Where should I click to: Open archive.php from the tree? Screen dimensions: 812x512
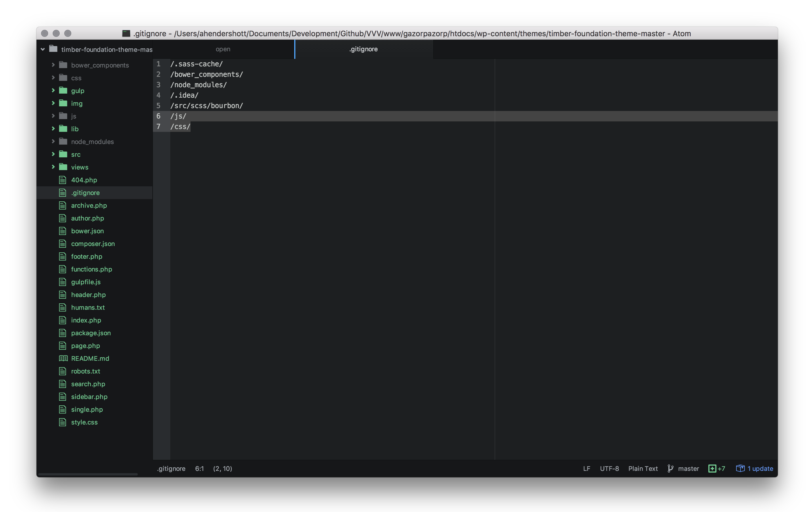coord(89,205)
